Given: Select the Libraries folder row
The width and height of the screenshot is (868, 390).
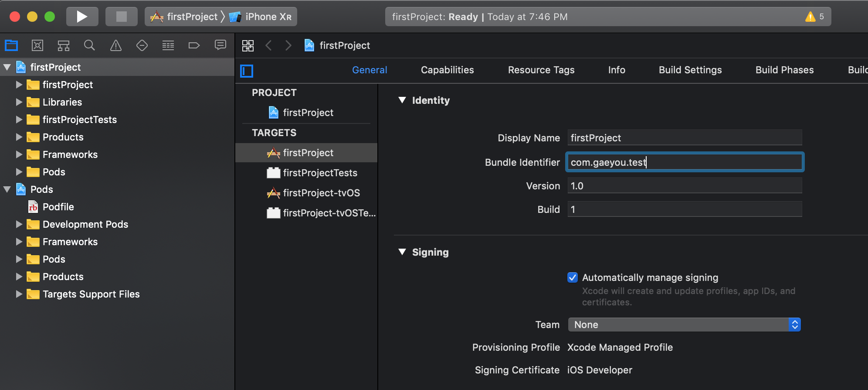Looking at the screenshot, I should point(117,102).
